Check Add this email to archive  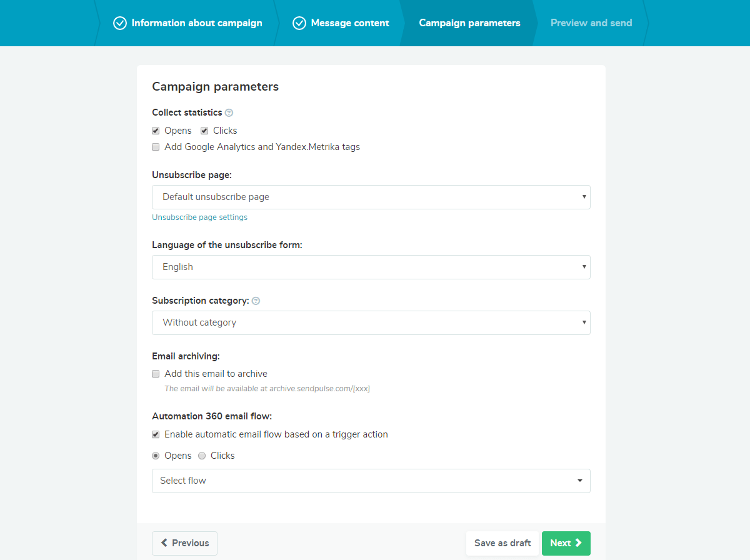point(156,374)
